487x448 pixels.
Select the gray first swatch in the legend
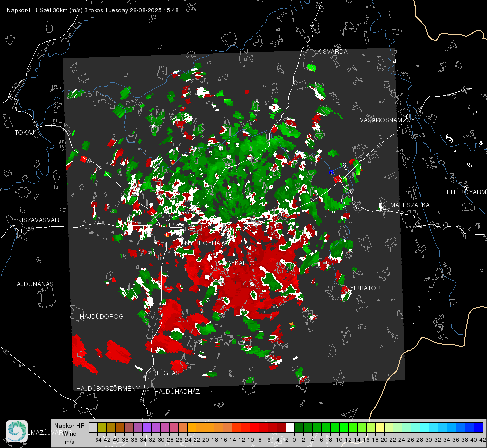tap(93, 427)
